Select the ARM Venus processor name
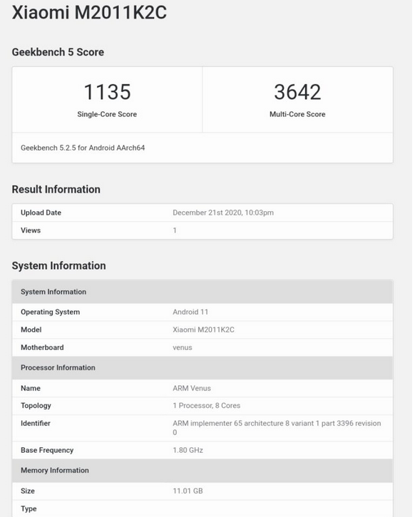This screenshot has height=517, width=420. 192,388
